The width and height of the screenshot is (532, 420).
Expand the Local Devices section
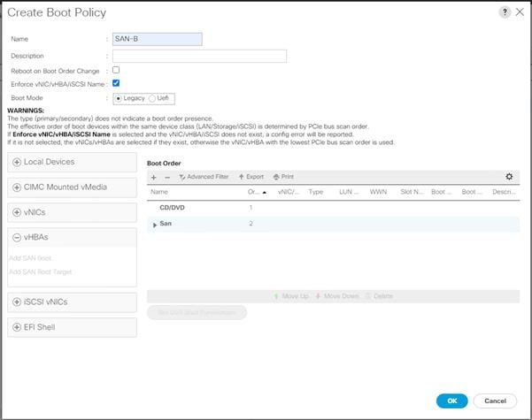(x=72, y=162)
